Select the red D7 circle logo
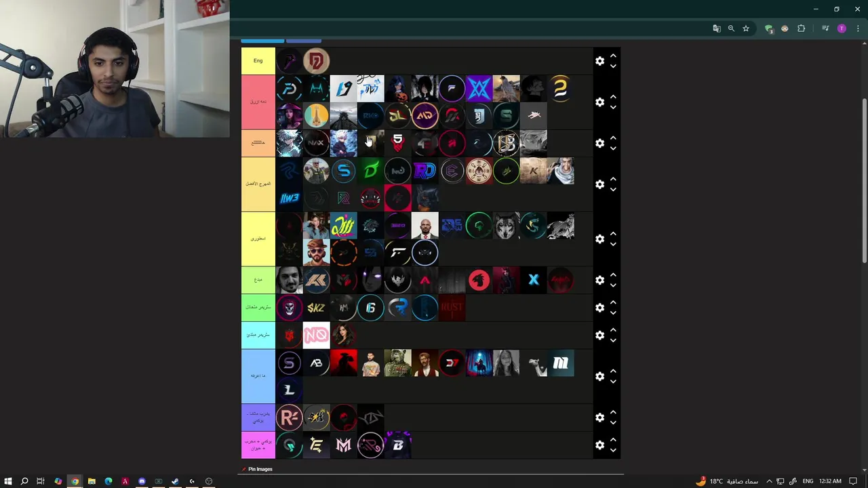868x488 pixels. 452,363
